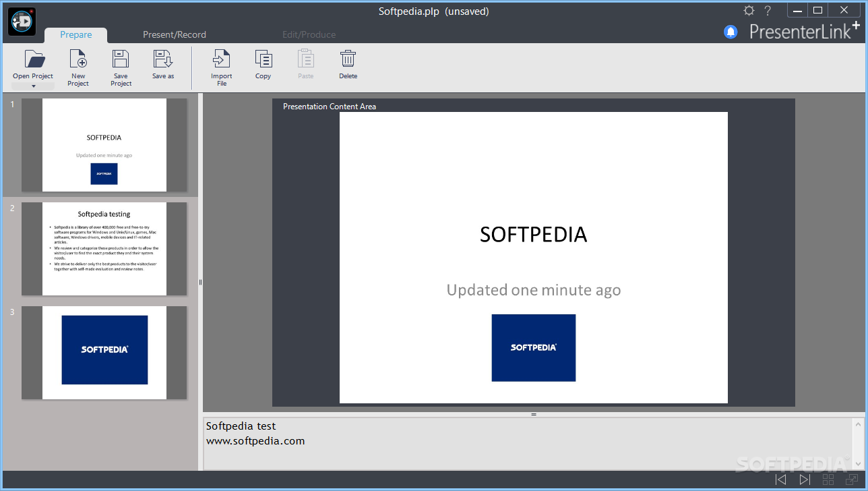Click the slide grid view icon
Viewport: 868px width, 491px height.
pyautogui.click(x=828, y=480)
